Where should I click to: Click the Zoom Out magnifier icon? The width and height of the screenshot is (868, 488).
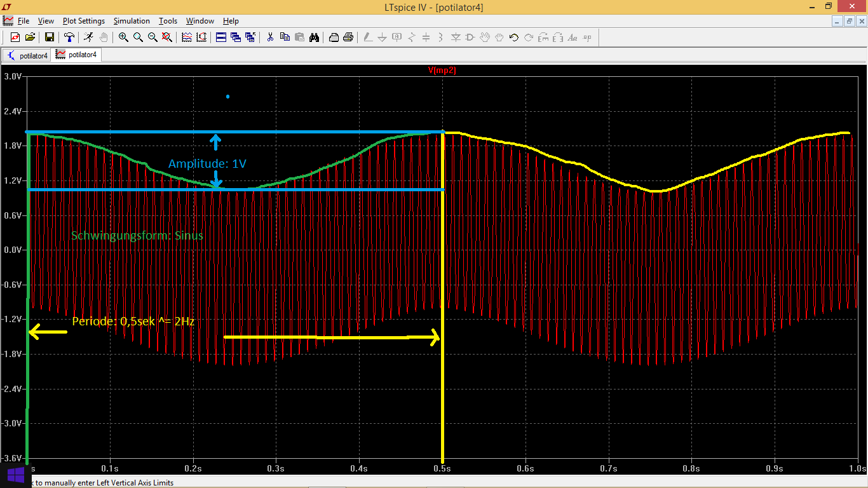(x=153, y=37)
